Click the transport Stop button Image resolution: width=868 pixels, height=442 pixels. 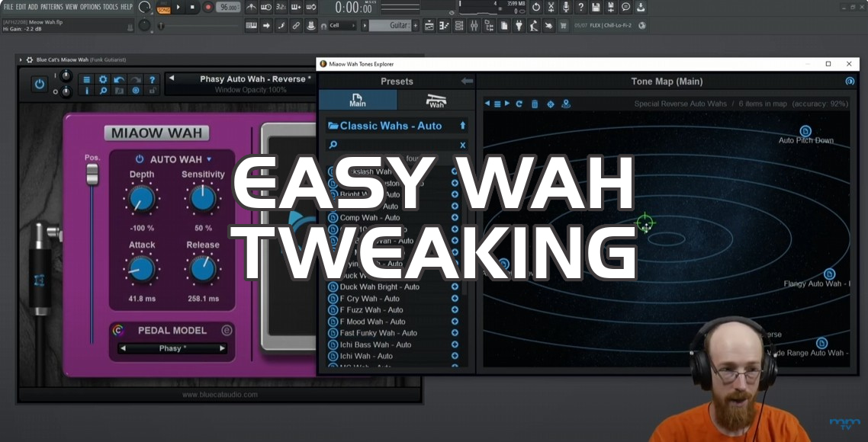coord(192,7)
